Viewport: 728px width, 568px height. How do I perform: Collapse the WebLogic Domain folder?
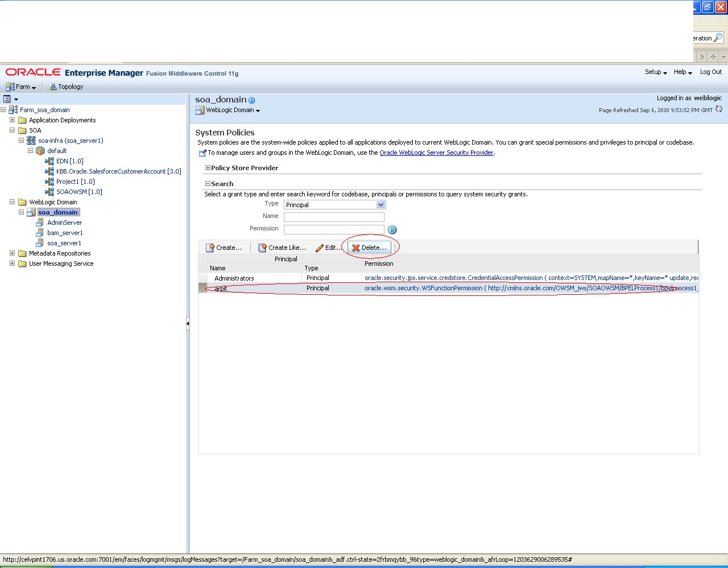[13, 202]
